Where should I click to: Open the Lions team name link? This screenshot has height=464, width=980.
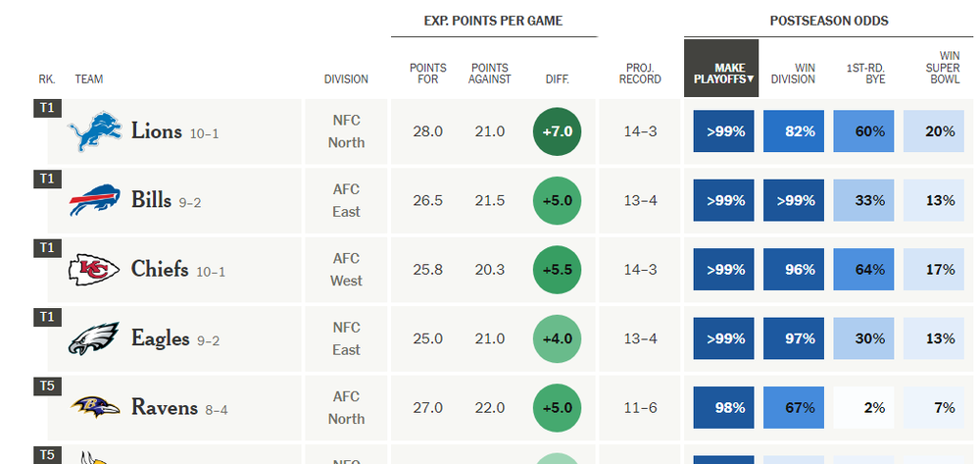coord(157,131)
